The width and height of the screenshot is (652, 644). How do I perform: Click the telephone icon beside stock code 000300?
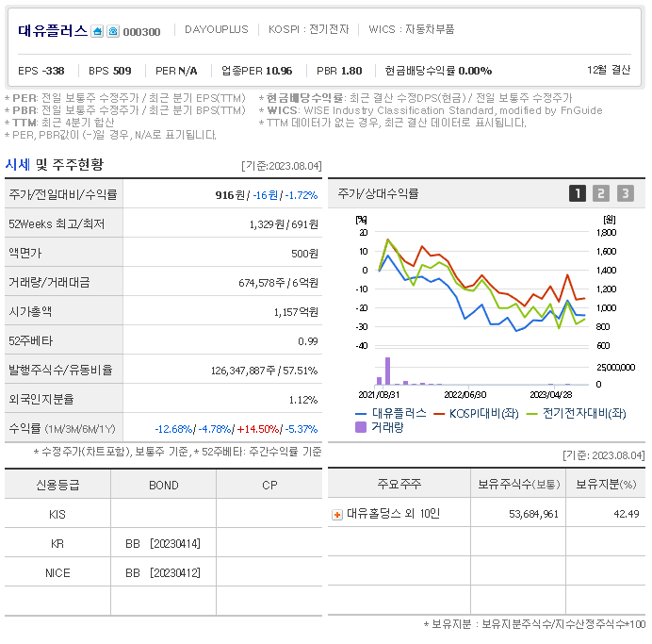point(113,31)
